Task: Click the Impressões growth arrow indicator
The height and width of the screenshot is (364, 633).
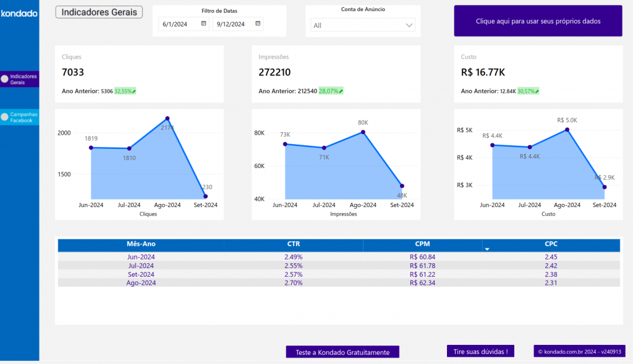Action: (341, 91)
